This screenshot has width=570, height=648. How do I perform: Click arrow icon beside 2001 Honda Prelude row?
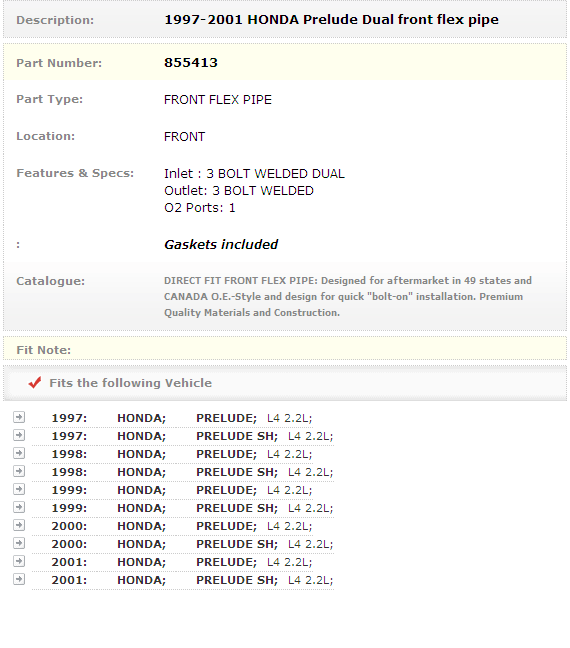point(19,561)
